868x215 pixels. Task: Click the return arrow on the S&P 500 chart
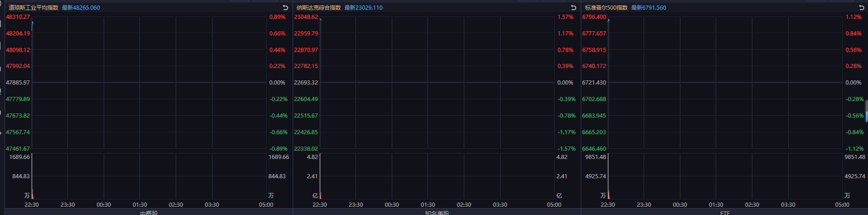click(x=862, y=8)
